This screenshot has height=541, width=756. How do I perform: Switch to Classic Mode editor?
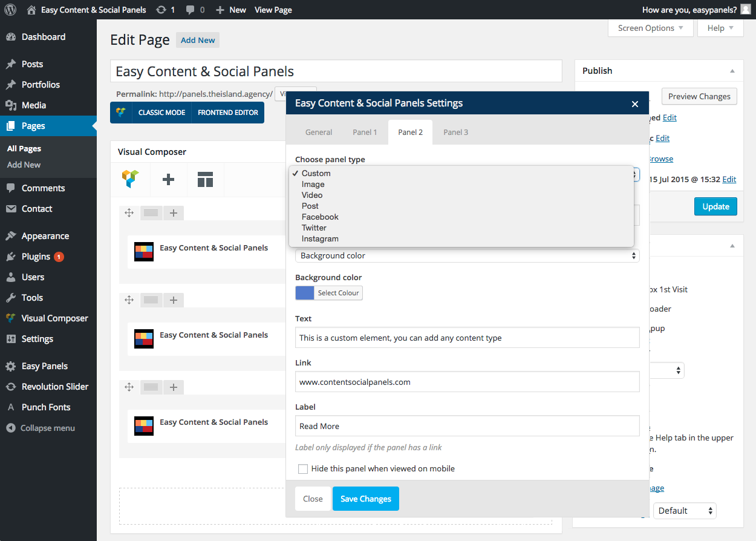(x=161, y=113)
